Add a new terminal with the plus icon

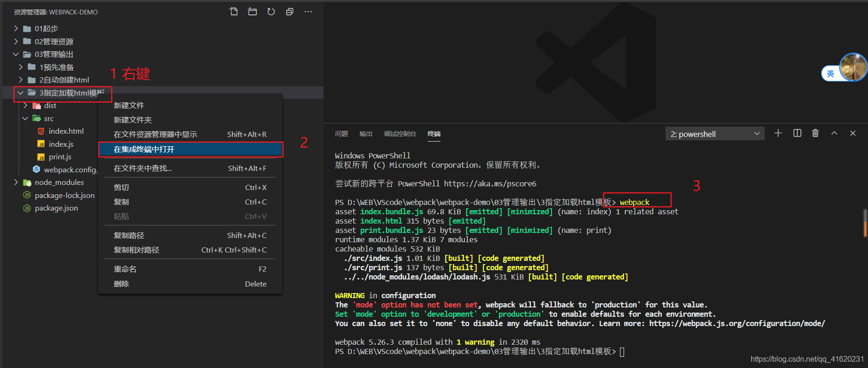click(x=778, y=133)
